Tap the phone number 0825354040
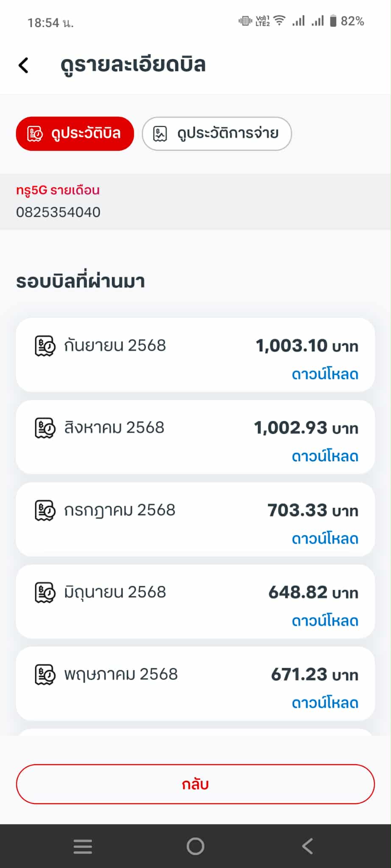Viewport: 391px width, 868px height. [x=59, y=212]
